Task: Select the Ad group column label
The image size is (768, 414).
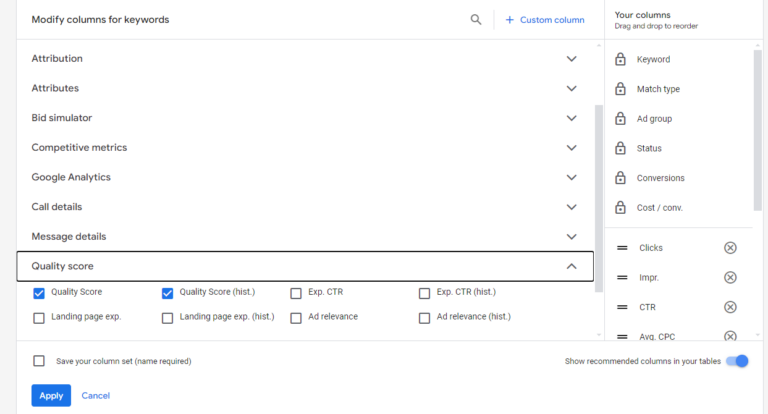Action: (x=654, y=119)
